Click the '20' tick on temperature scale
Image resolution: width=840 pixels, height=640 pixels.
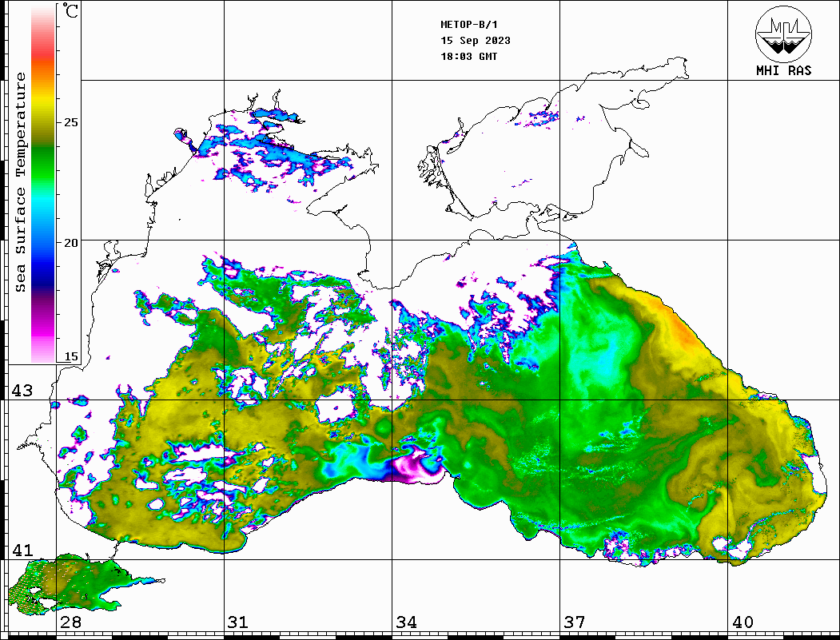70,243
